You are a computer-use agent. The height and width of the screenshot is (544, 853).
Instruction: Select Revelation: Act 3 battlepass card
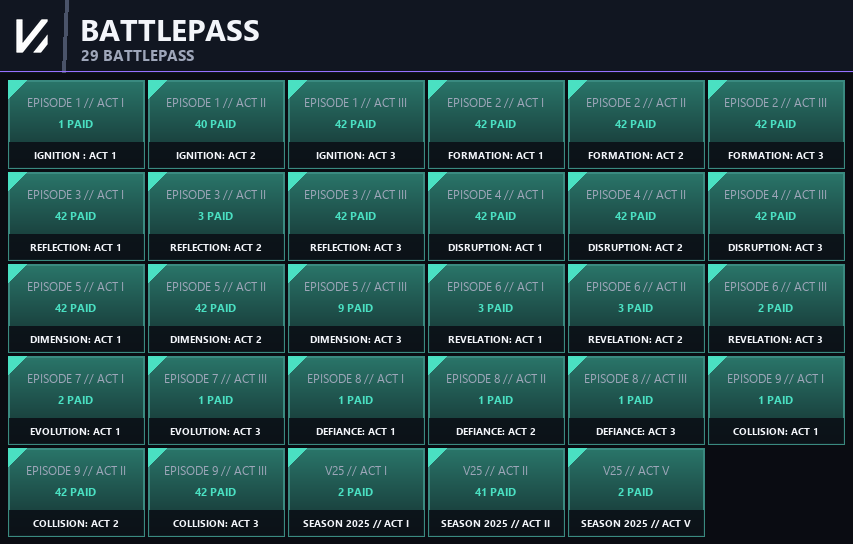point(776,308)
